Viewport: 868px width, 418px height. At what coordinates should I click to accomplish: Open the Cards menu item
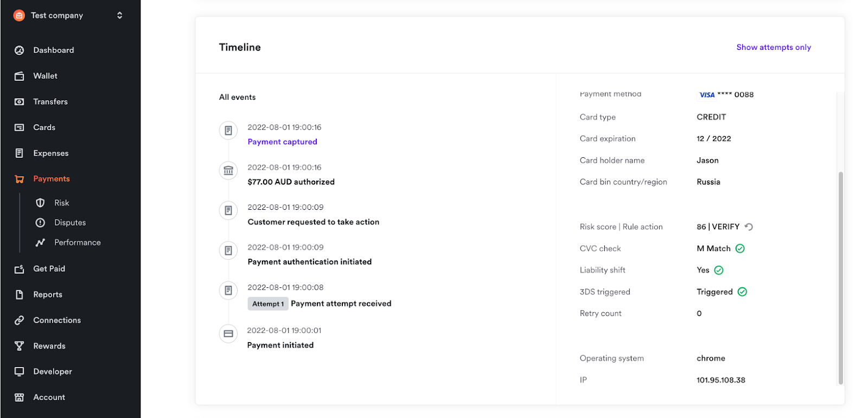44,127
